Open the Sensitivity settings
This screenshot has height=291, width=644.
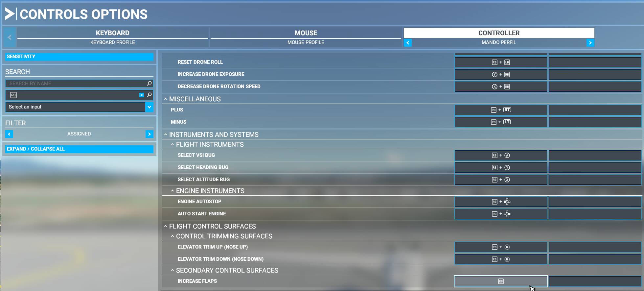[79, 57]
